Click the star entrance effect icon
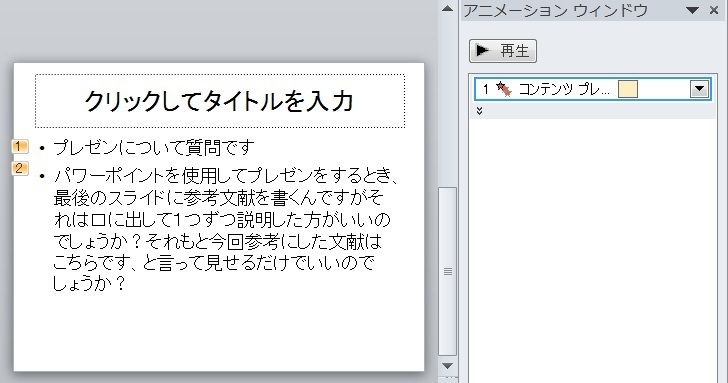The image size is (728, 383). tap(504, 89)
